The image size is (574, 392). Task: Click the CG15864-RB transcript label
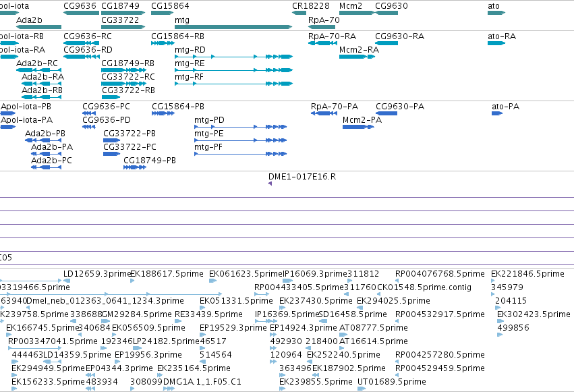[x=177, y=36]
